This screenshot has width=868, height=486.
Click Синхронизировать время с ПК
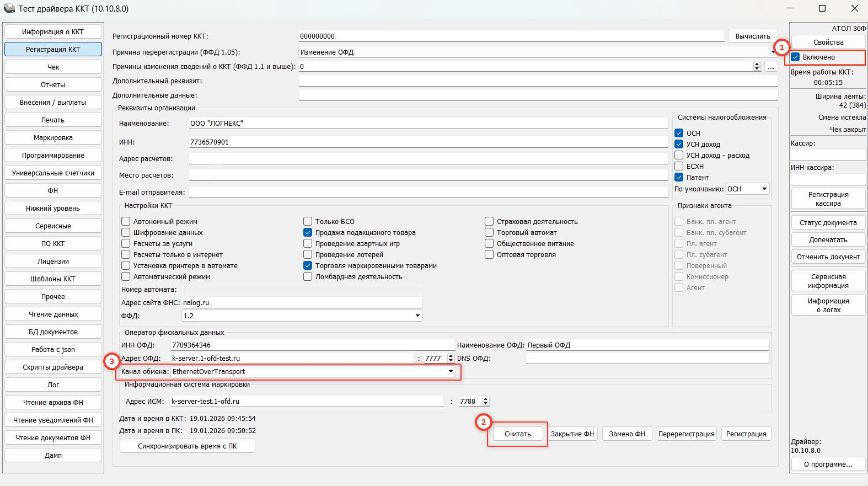187,446
